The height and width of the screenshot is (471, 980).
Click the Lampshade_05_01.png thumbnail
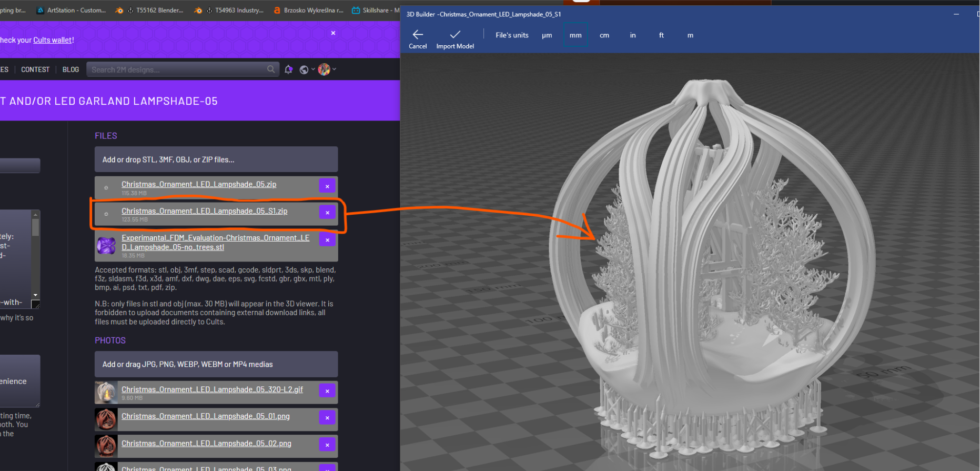point(106,419)
